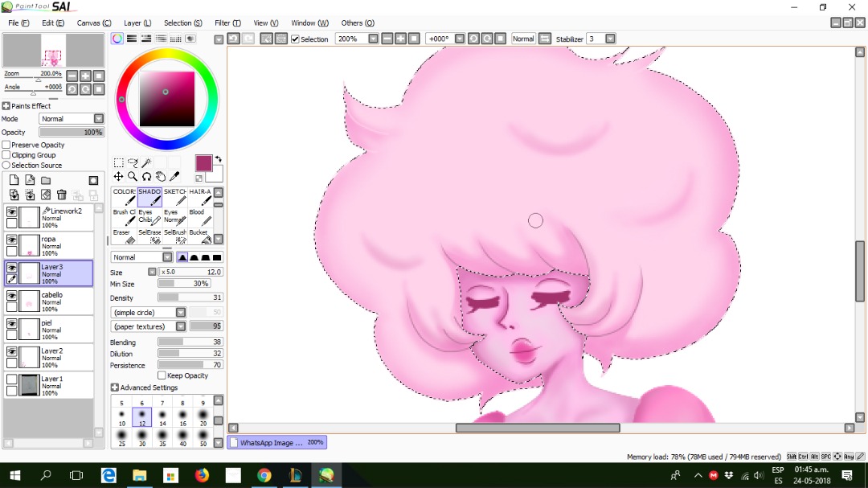Enable Keep Opacity checkbox
868x488 pixels.
coord(162,375)
